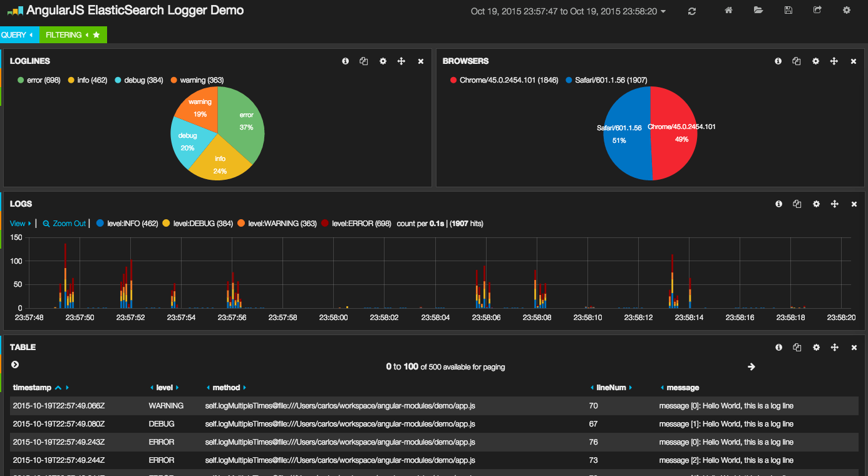Image resolution: width=868 pixels, height=476 pixels.
Task: Toggle warning series in LOGLINES legend
Action: coord(197,80)
